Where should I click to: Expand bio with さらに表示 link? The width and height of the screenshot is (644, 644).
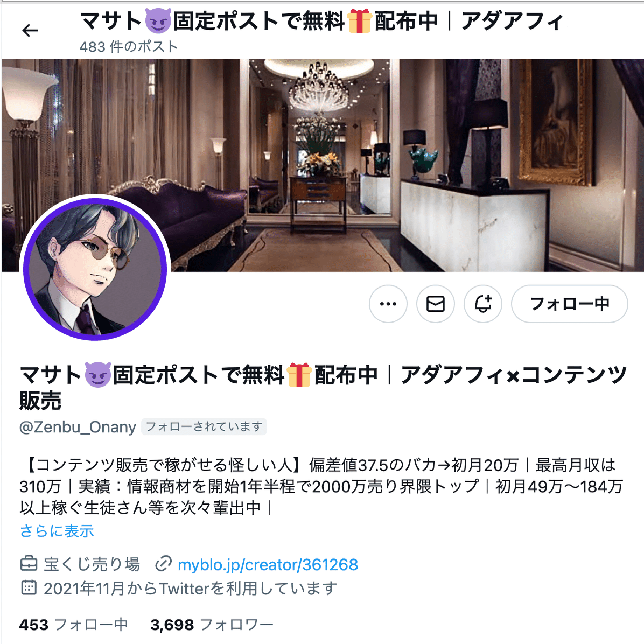point(57,531)
